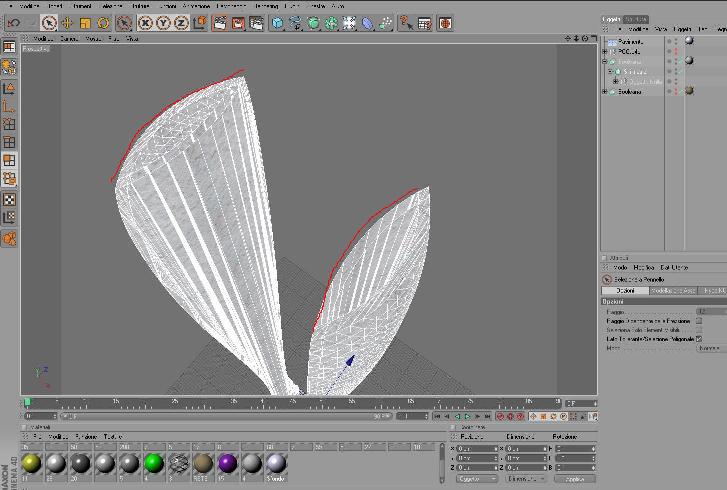Uncheck the polygon selection tolerance checkbox
Viewport: 727px width, 490px height.
click(x=699, y=339)
